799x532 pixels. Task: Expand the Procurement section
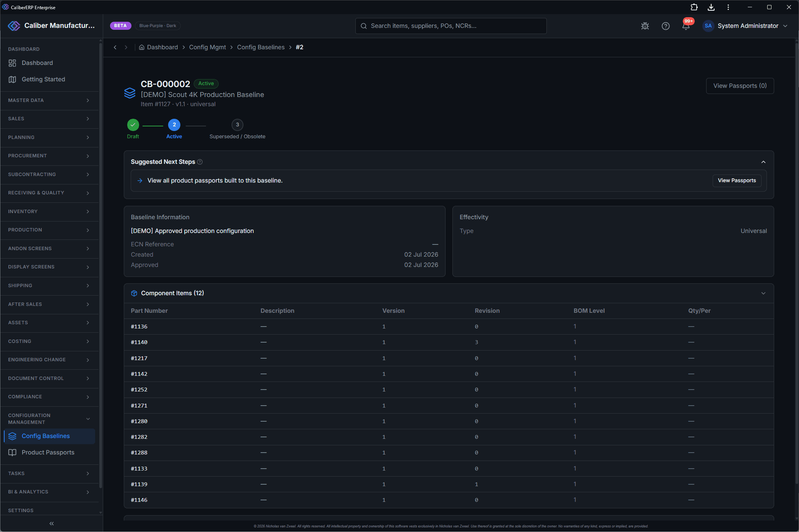click(49, 156)
